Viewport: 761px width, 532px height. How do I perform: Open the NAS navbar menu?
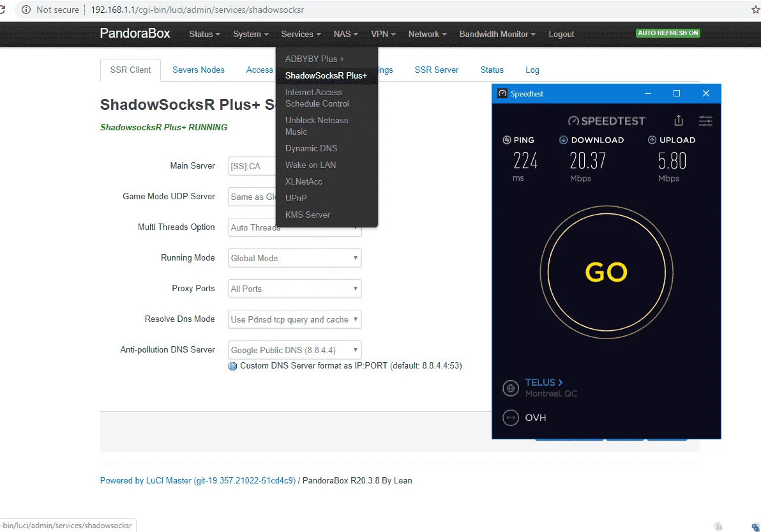pyautogui.click(x=345, y=34)
